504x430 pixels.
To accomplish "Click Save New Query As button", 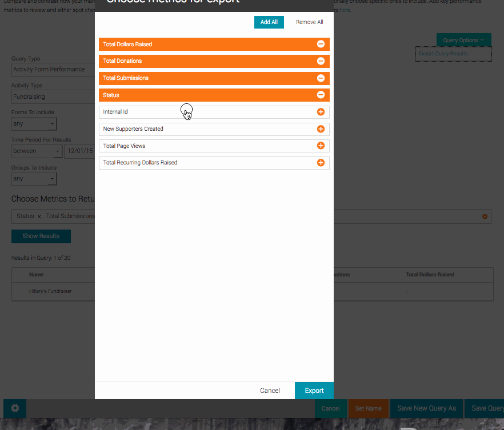I will pos(426,408).
